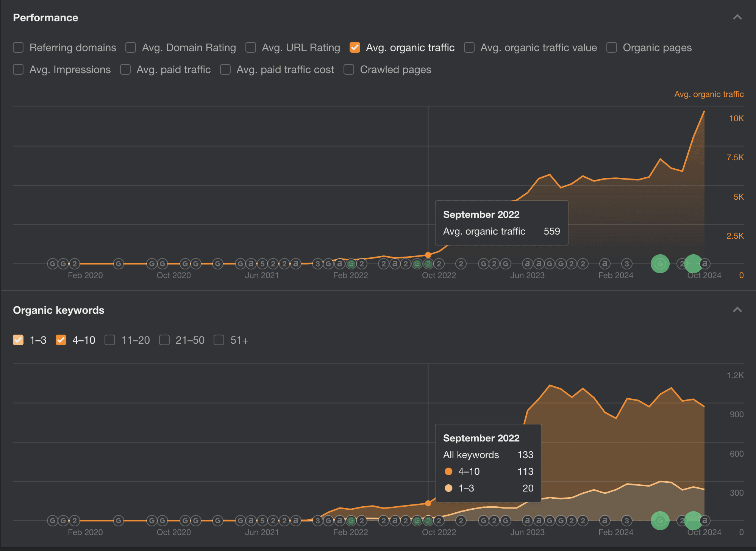This screenshot has height=551, width=756.
Task: Click the large green Google marker in Performance chart
Action: 660,264
